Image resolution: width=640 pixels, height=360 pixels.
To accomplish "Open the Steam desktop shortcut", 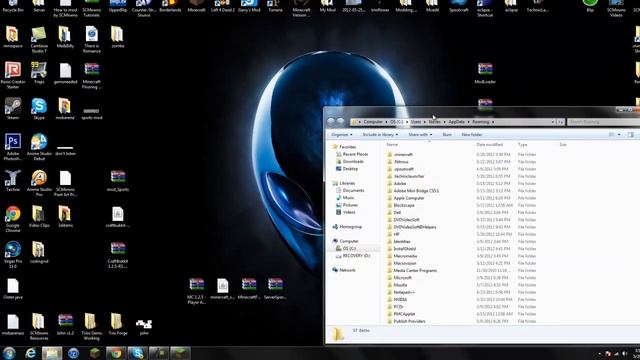I will coord(13,109).
